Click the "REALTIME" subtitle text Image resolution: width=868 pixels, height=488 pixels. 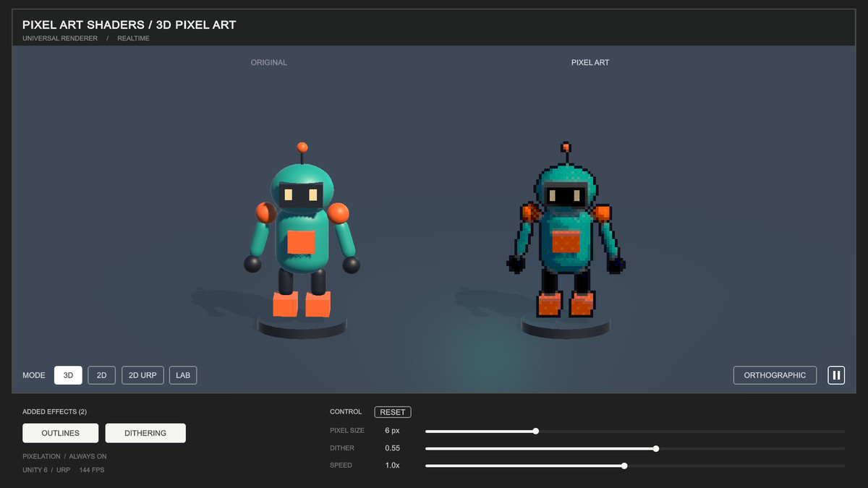coord(134,38)
